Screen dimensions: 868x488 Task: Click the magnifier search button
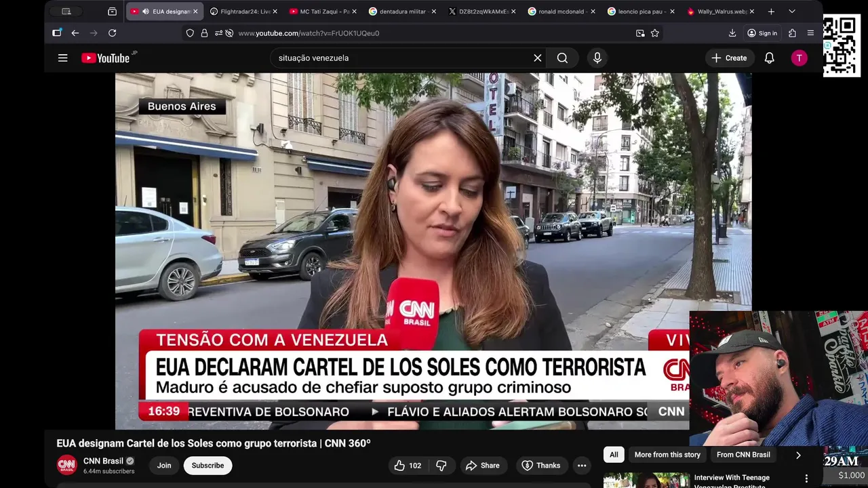562,58
